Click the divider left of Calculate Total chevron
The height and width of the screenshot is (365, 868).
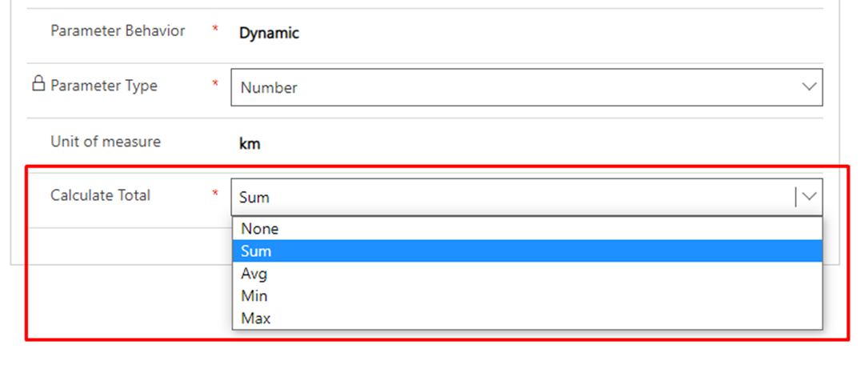(796, 197)
